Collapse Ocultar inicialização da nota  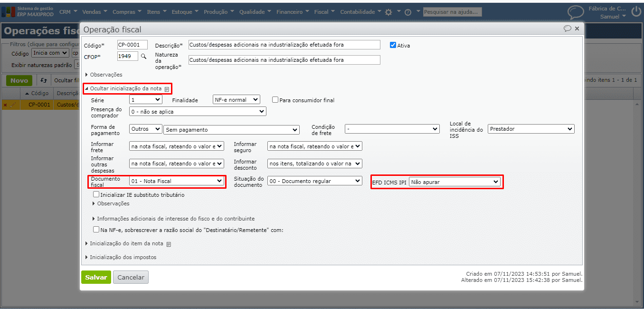[x=123, y=88]
